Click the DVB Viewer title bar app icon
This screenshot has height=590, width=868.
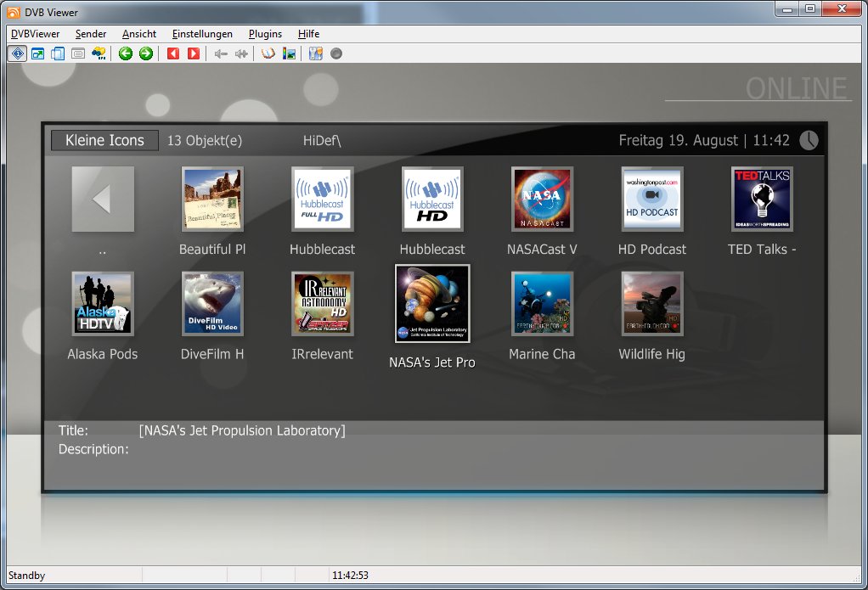click(x=14, y=12)
